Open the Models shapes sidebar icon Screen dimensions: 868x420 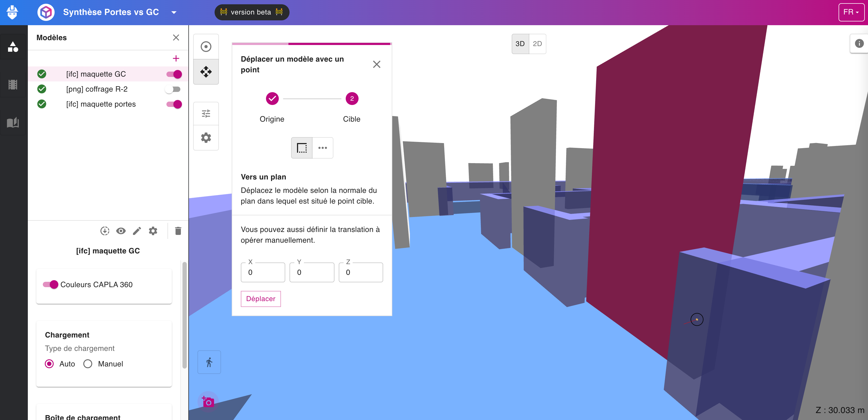13,47
